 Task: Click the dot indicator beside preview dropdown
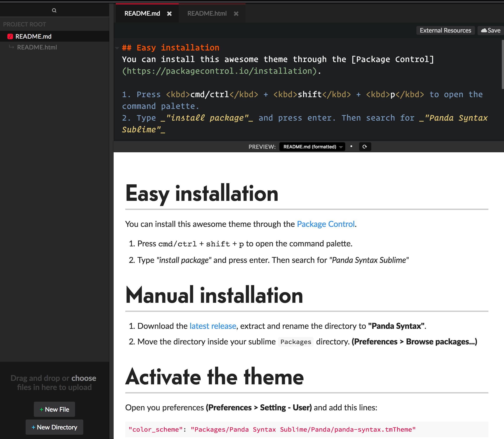351,146
